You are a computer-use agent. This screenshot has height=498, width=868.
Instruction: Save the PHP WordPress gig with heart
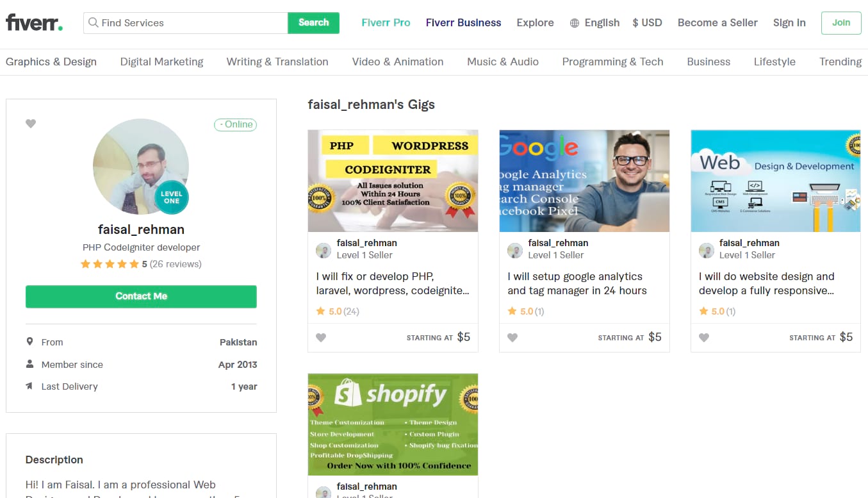tap(321, 338)
